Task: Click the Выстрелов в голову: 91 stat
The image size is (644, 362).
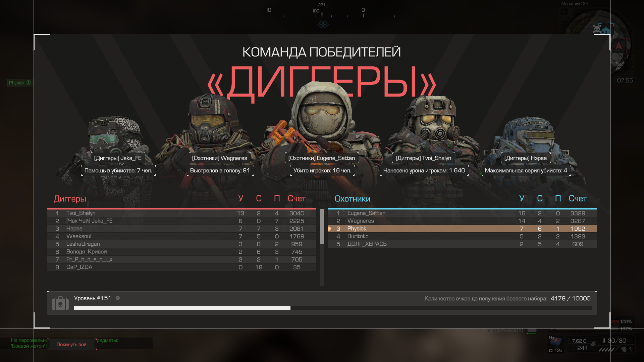Action: 220,170
